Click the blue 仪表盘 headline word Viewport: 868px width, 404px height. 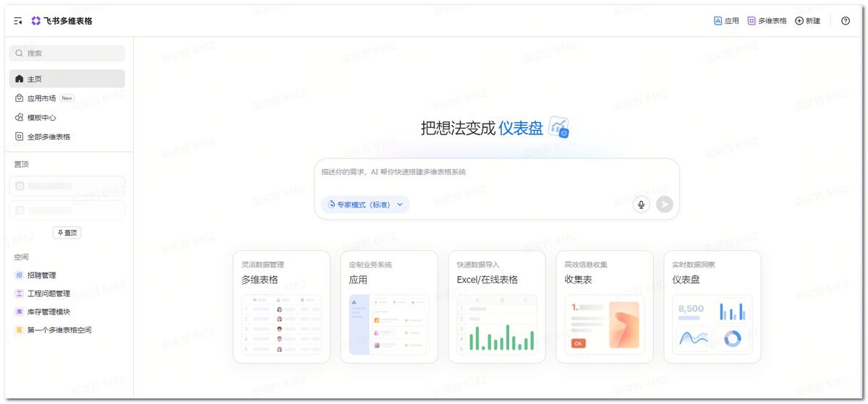point(521,128)
